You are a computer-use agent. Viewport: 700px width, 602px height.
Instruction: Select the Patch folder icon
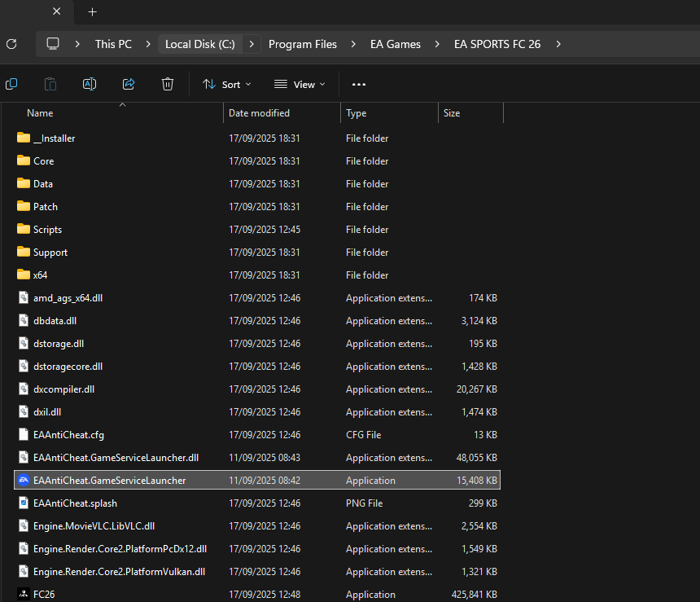pos(24,206)
